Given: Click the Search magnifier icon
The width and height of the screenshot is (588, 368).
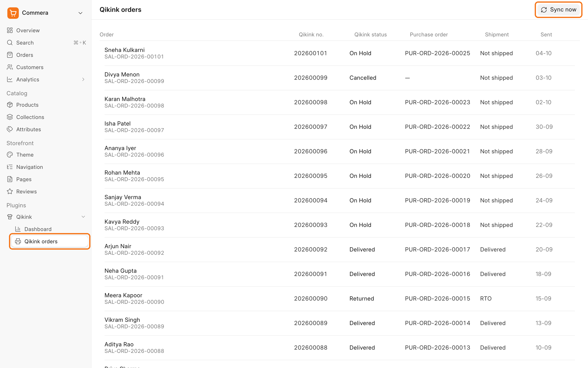Looking at the screenshot, I should pos(10,43).
